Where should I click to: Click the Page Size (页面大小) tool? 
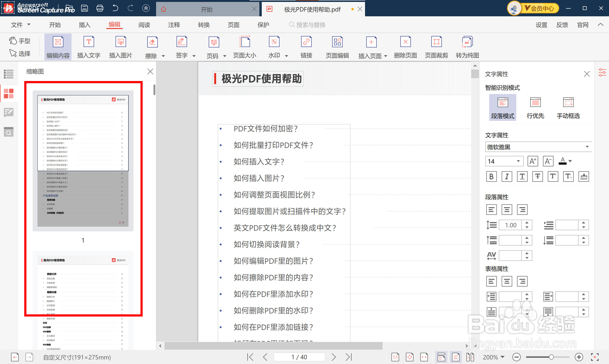244,47
